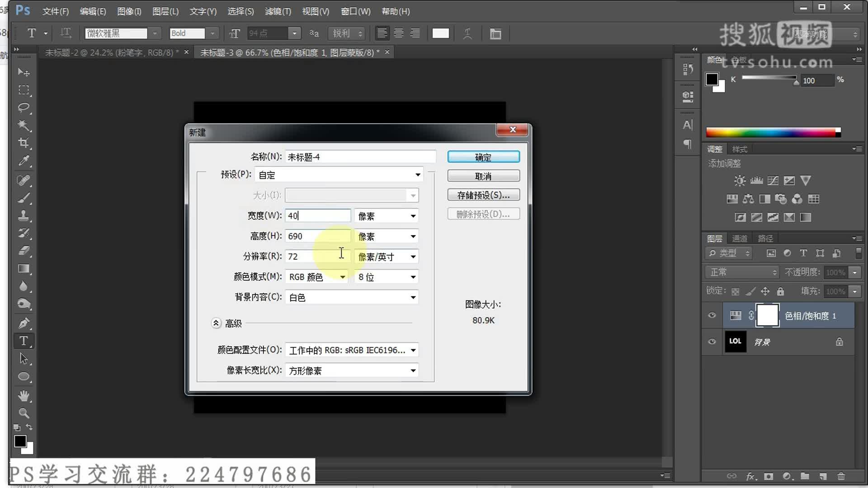
Task: Open the Brightness/Contrast adjustment icon
Action: point(739,180)
